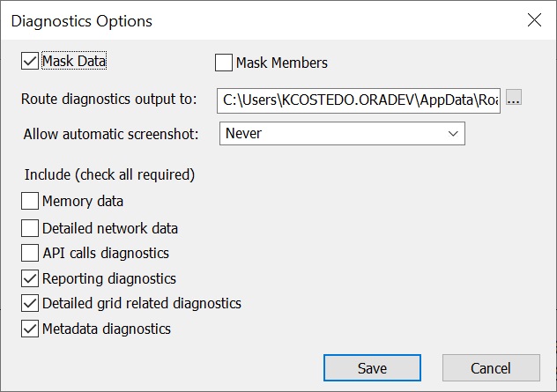Viewport: 557px width, 392px height.
Task: Enable the Mask Members checkbox
Action: [x=224, y=63]
